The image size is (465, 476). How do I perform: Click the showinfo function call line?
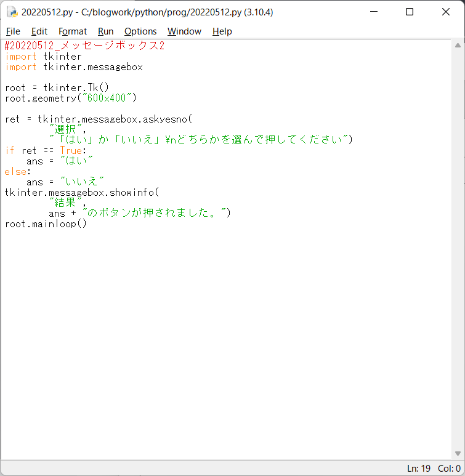tap(82, 193)
